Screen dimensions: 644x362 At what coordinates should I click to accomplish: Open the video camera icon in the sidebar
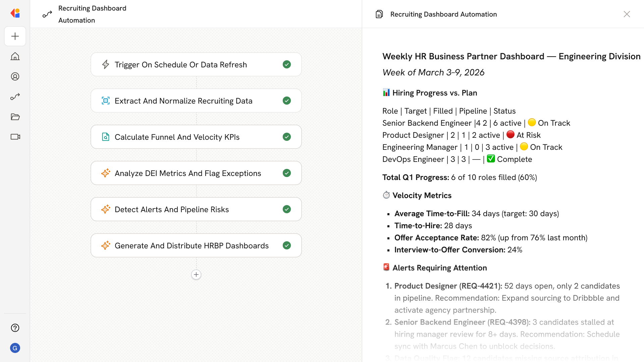tap(15, 137)
